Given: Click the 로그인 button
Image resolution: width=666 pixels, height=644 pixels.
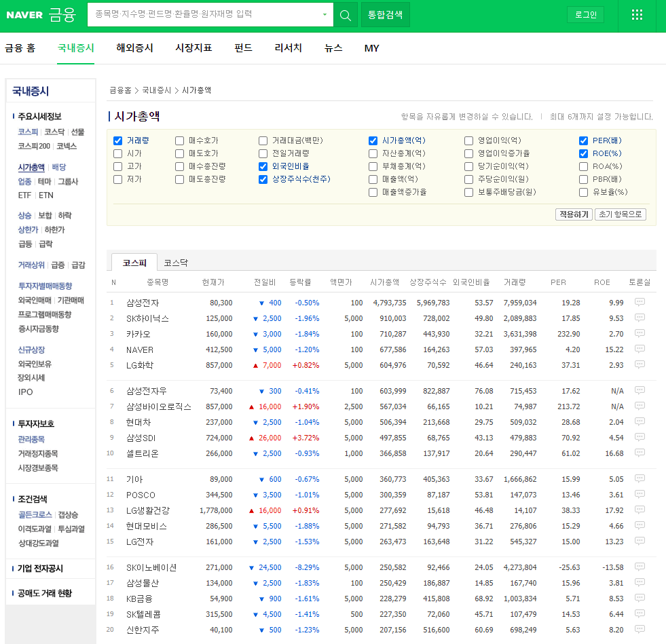Looking at the screenshot, I should click(586, 15).
